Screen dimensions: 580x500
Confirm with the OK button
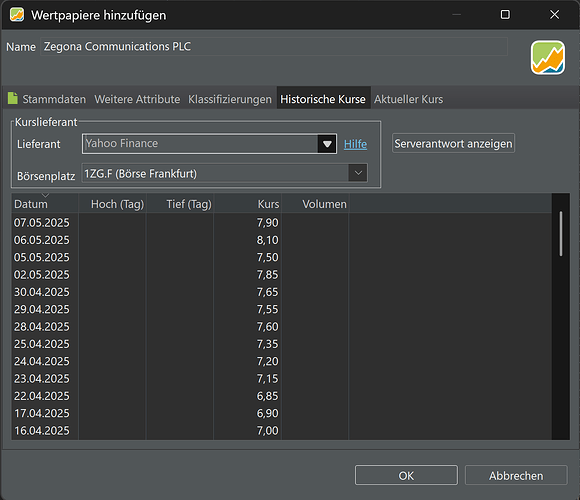pyautogui.click(x=406, y=475)
